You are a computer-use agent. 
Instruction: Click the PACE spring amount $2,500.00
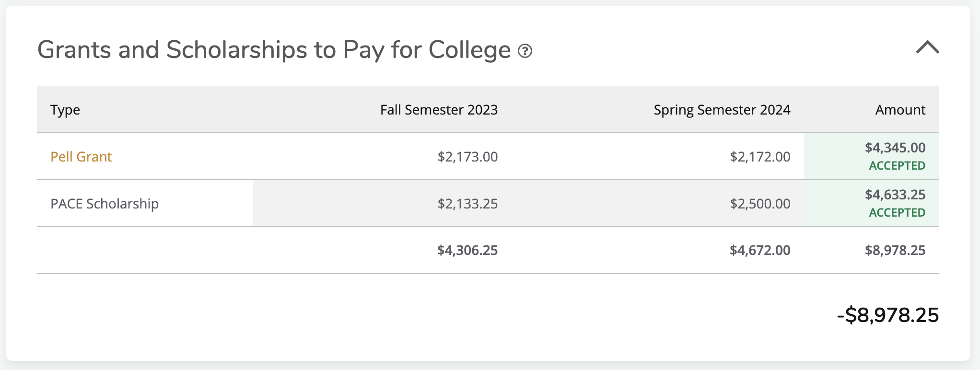(x=760, y=204)
